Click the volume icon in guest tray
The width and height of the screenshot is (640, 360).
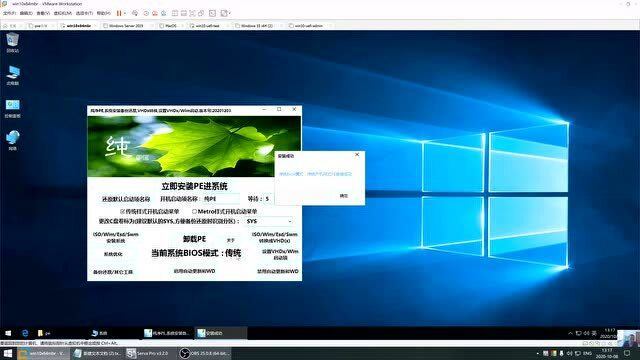tap(587, 333)
